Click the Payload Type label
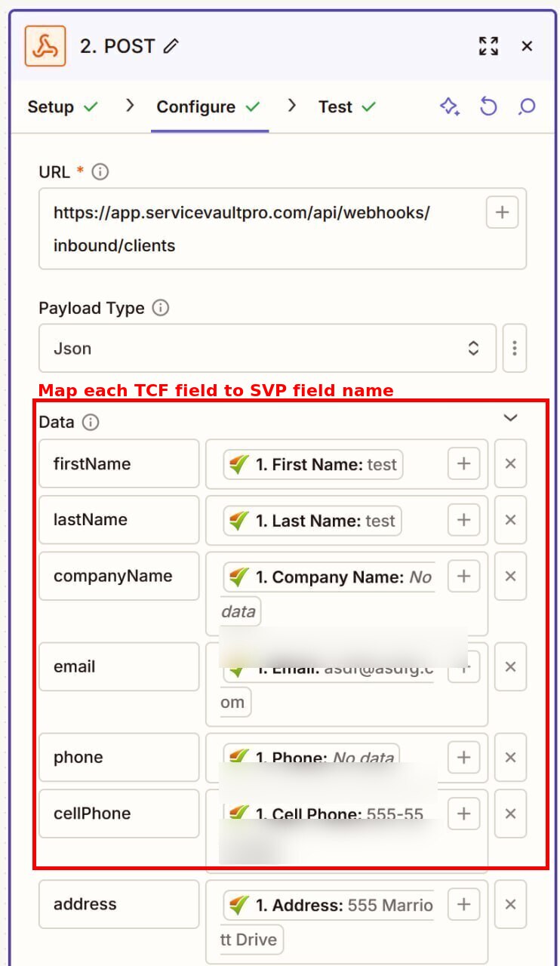The height and width of the screenshot is (966, 560). point(91,308)
